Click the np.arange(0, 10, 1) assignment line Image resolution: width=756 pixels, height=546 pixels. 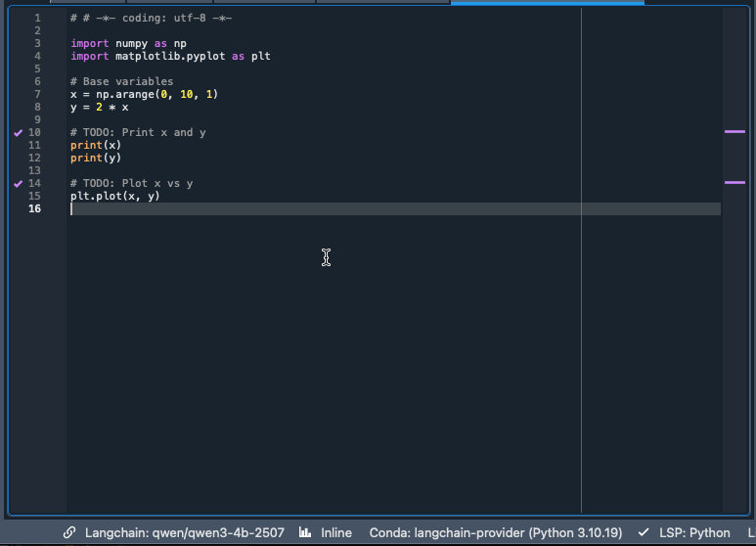pos(144,94)
